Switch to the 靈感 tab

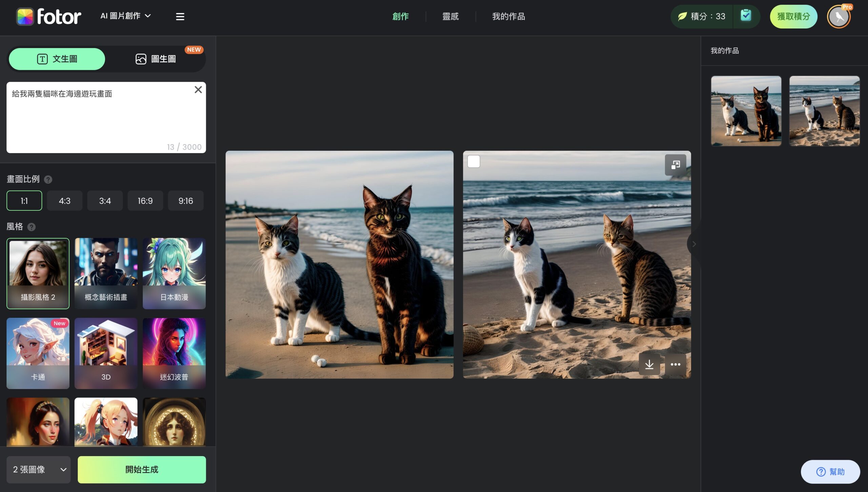coord(451,16)
